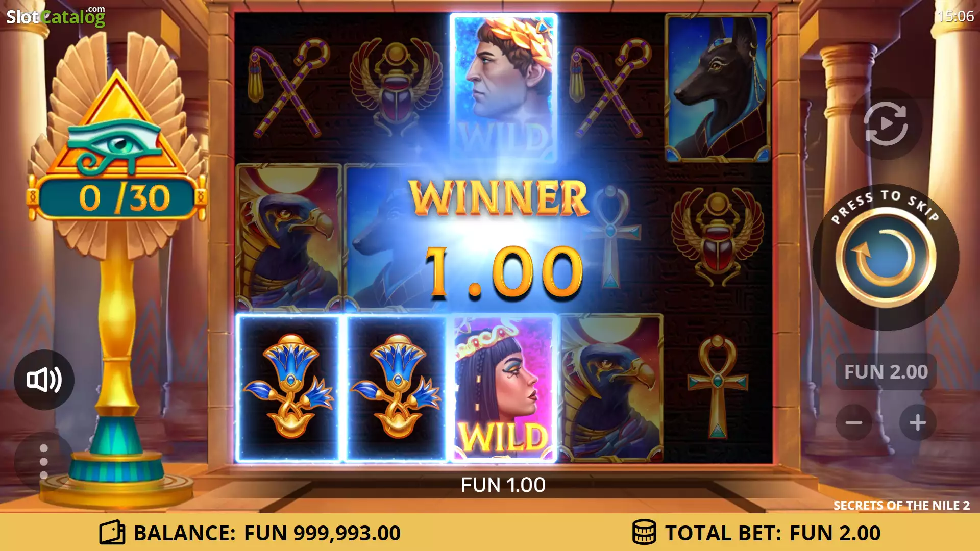Image resolution: width=980 pixels, height=551 pixels.
Task: Click the total bet coins icon
Action: (x=644, y=533)
